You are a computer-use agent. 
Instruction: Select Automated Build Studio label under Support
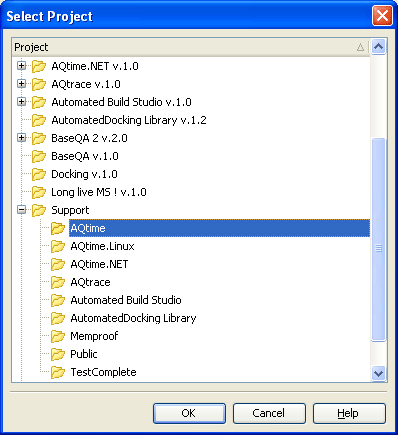pyautogui.click(x=126, y=300)
